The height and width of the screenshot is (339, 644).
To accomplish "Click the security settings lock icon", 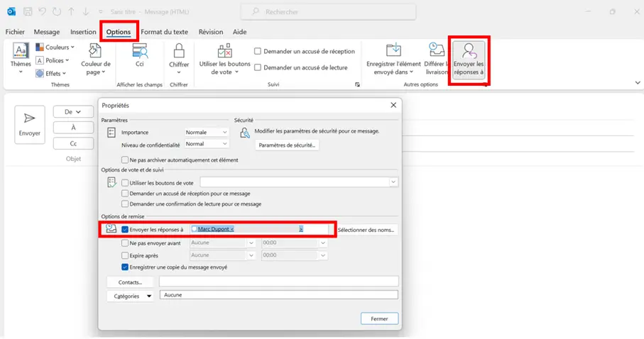I will [x=245, y=133].
